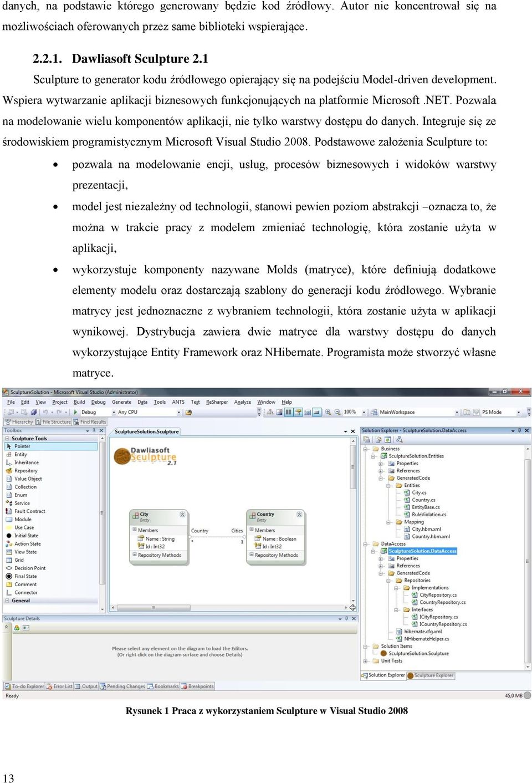This screenshot has height=783, width=532.
Task: Open the Bookmarks tab
Action: [x=163, y=687]
